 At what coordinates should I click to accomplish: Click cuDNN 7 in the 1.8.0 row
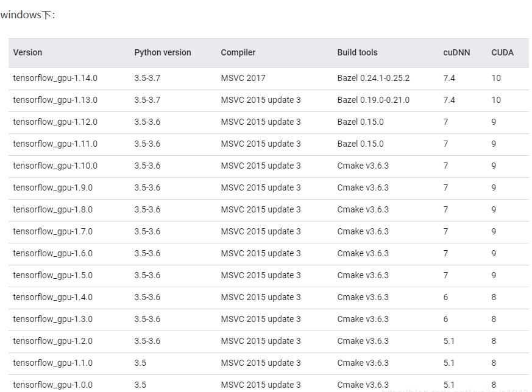tap(445, 210)
